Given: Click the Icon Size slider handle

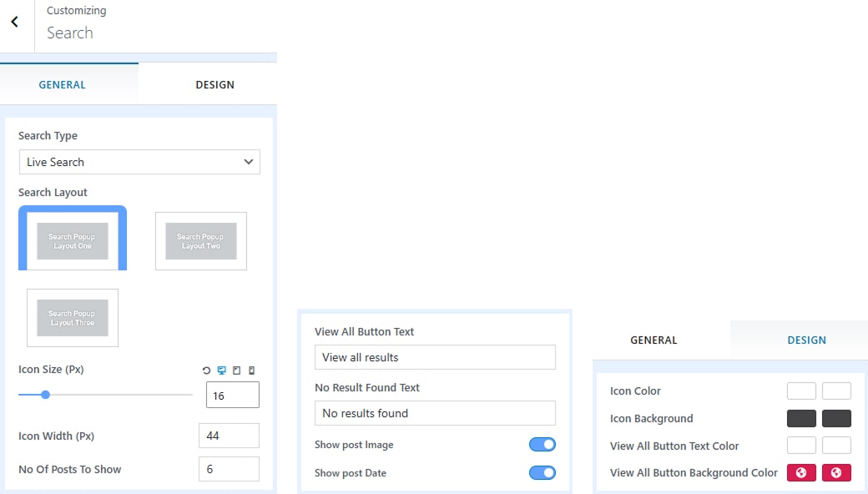Looking at the screenshot, I should [46, 395].
